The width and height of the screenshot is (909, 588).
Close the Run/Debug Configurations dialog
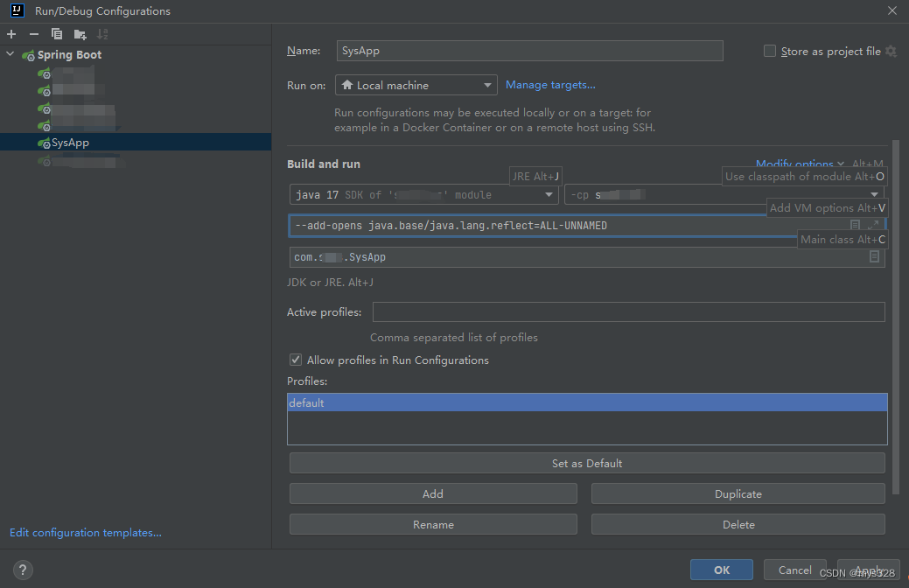(892, 10)
